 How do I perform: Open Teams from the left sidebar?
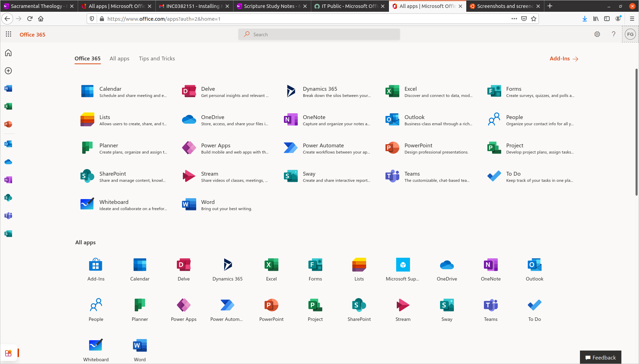8,216
